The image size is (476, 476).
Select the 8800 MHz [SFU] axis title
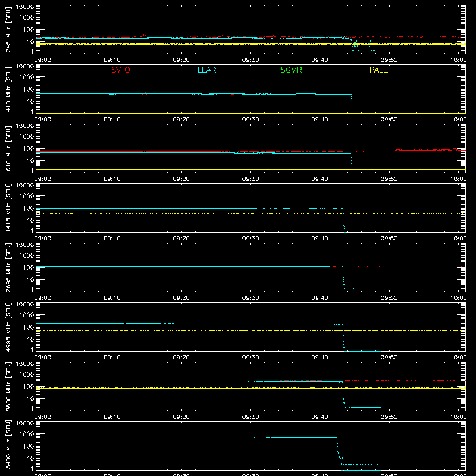[8, 387]
